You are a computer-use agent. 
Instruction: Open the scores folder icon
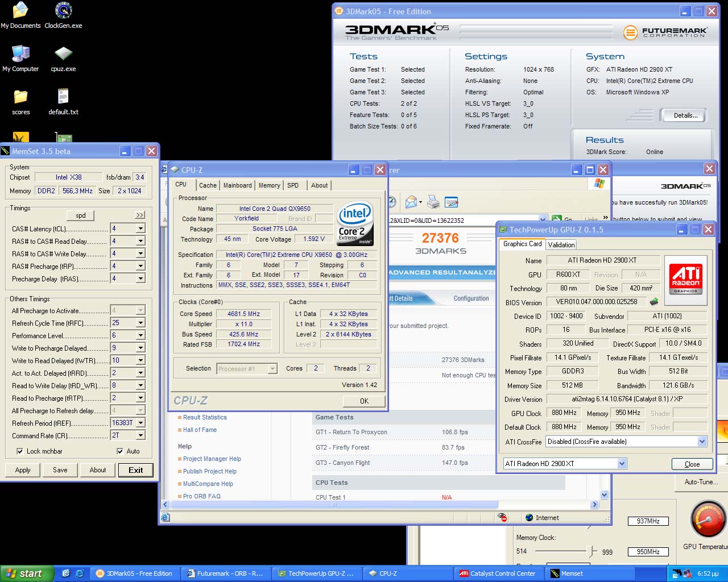20,102
